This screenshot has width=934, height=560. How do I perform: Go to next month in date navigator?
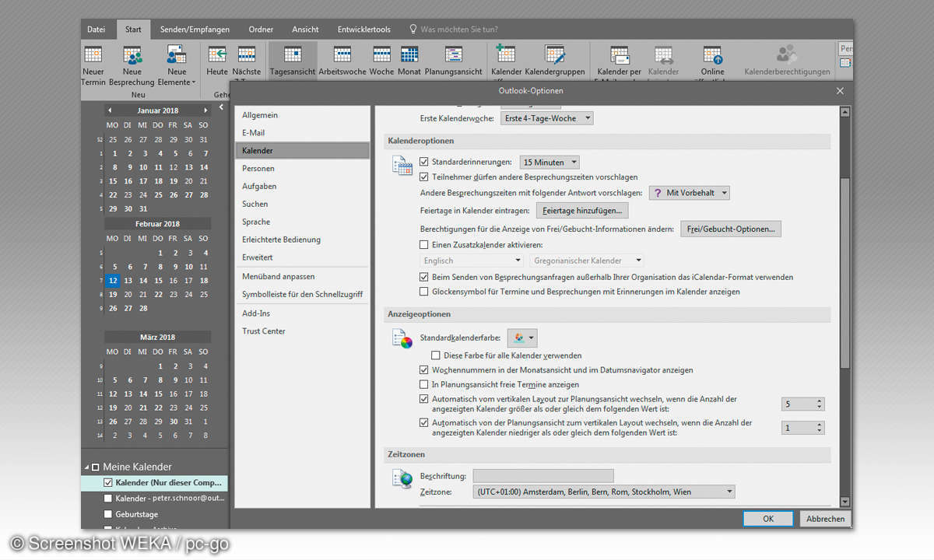pos(205,110)
